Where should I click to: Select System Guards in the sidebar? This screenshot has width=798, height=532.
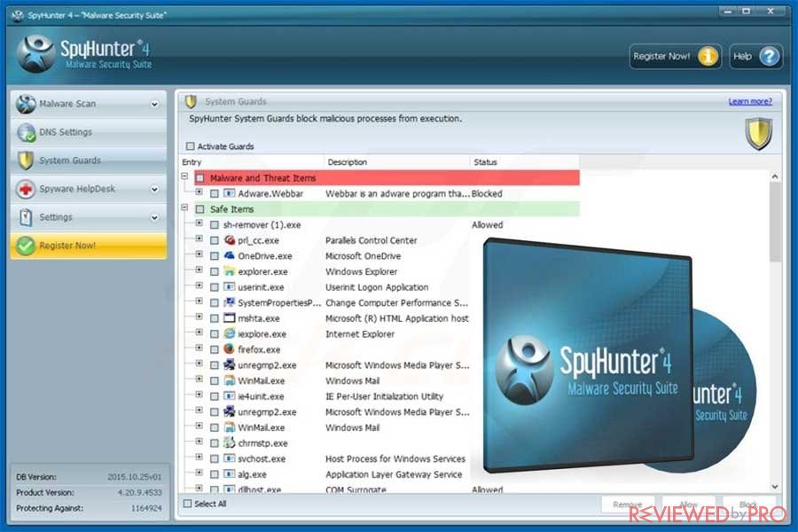pos(88,160)
